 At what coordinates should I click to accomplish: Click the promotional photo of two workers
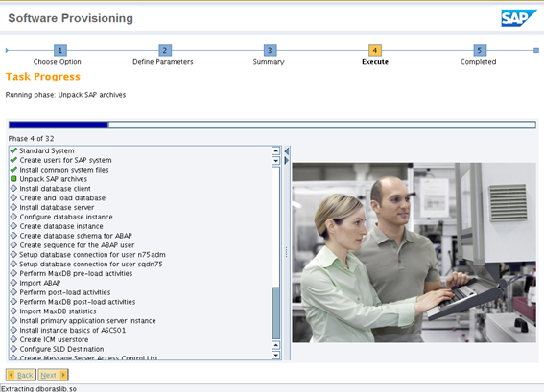414,253
